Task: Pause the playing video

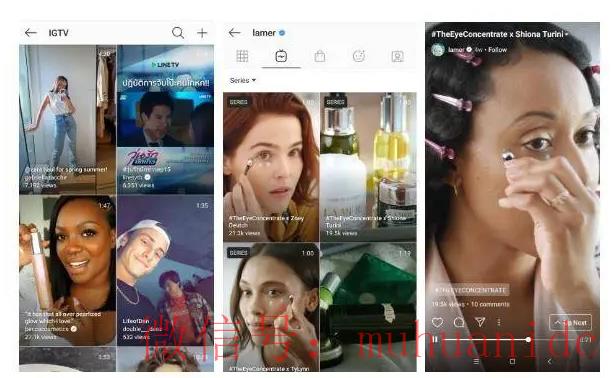Action: (x=435, y=340)
